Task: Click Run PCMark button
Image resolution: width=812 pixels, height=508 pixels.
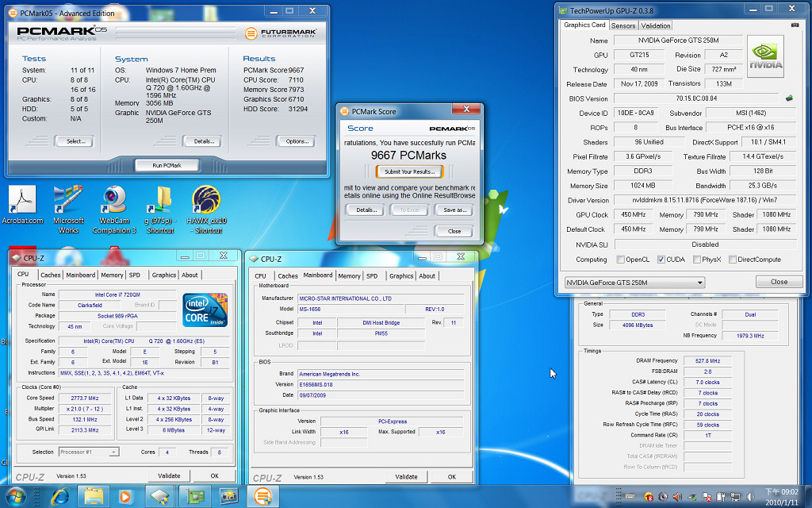Action: point(167,165)
